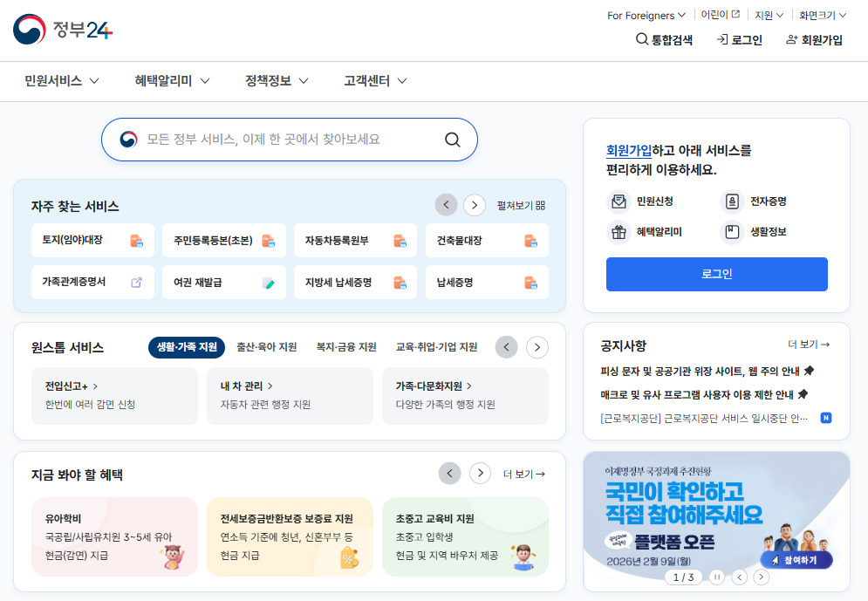Image resolution: width=868 pixels, height=601 pixels.
Task: Expand the 지원 dropdown
Action: pyautogui.click(x=769, y=16)
